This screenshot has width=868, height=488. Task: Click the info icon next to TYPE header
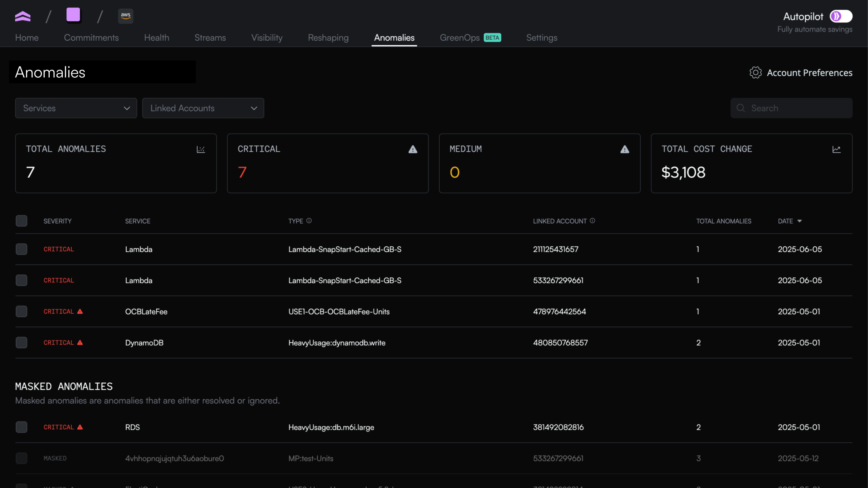(309, 221)
